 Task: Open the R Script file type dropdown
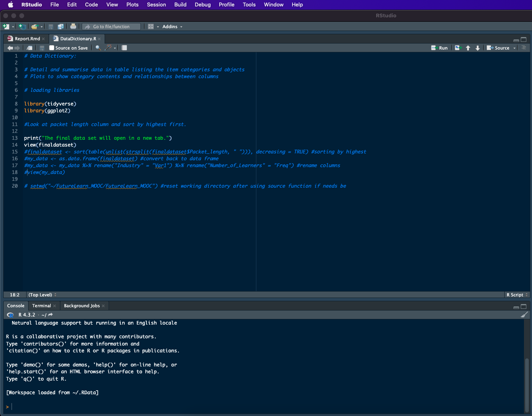517,295
